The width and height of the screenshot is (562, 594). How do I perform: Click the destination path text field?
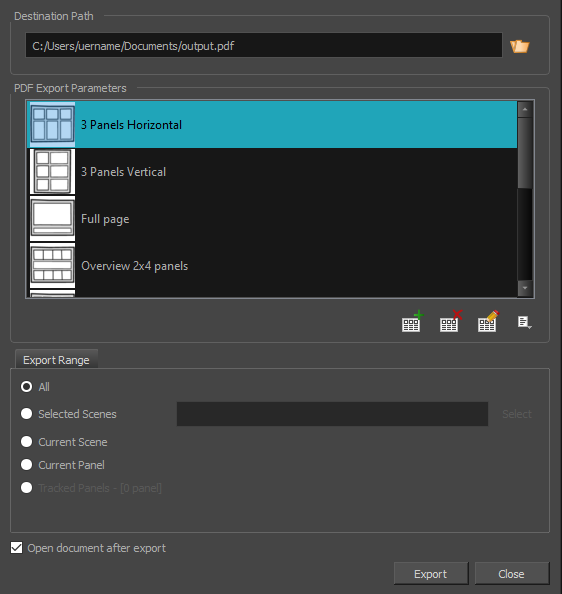(x=264, y=45)
